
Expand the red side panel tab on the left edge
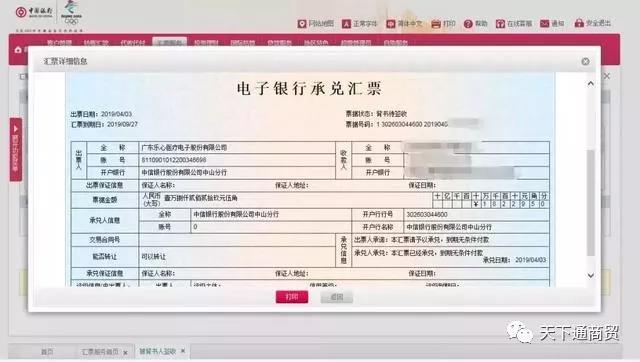[x=16, y=149]
